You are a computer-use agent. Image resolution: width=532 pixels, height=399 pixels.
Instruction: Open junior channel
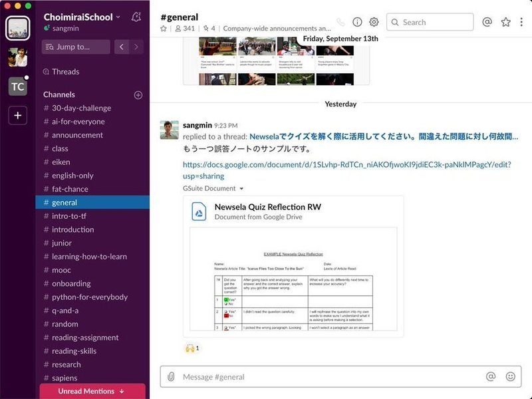click(x=92, y=243)
